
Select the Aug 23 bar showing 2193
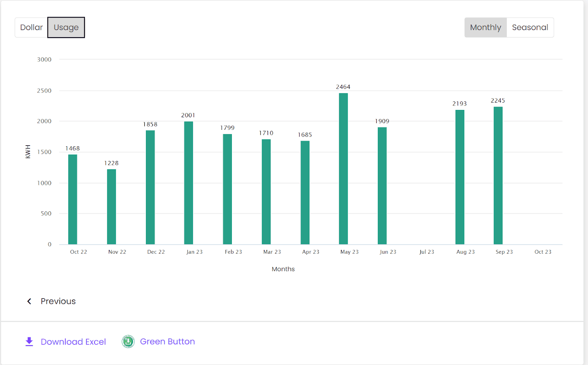pyautogui.click(x=460, y=177)
